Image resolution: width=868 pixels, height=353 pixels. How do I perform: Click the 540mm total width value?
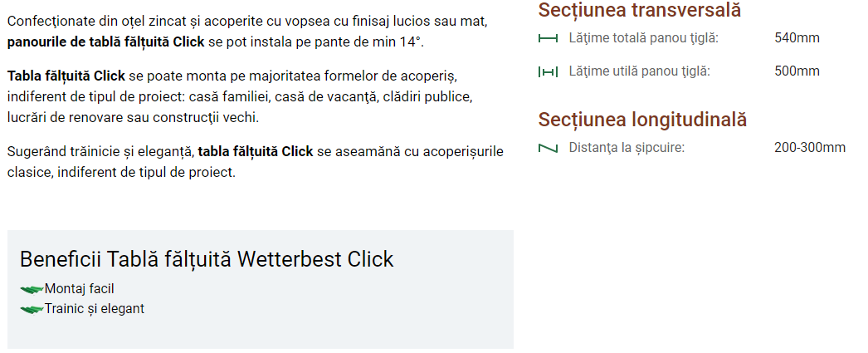click(797, 38)
